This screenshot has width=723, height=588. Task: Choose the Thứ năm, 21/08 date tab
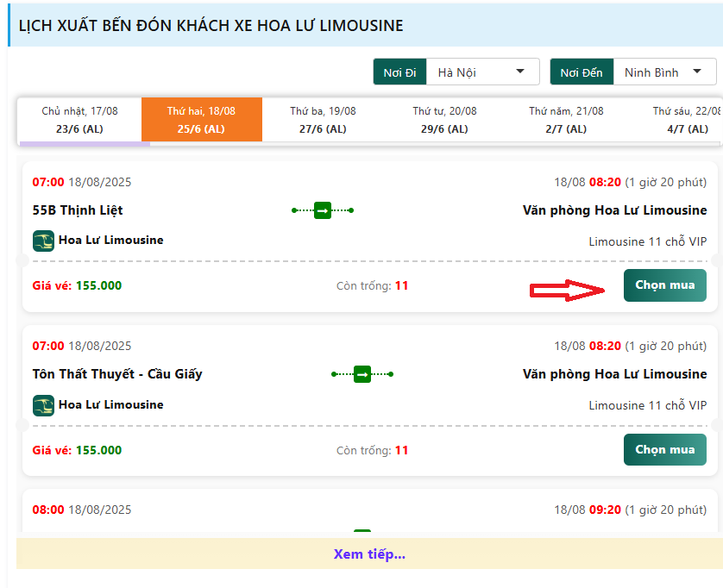pos(566,120)
